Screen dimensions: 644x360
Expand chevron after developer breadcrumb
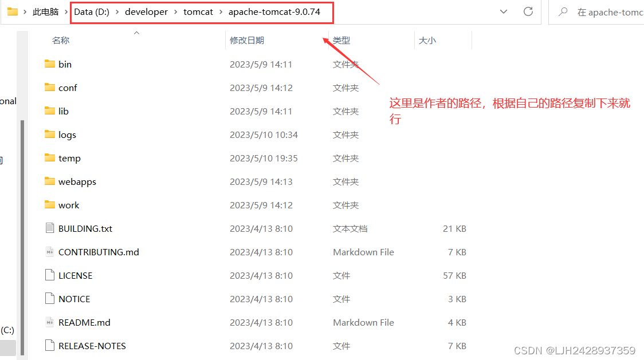click(175, 12)
